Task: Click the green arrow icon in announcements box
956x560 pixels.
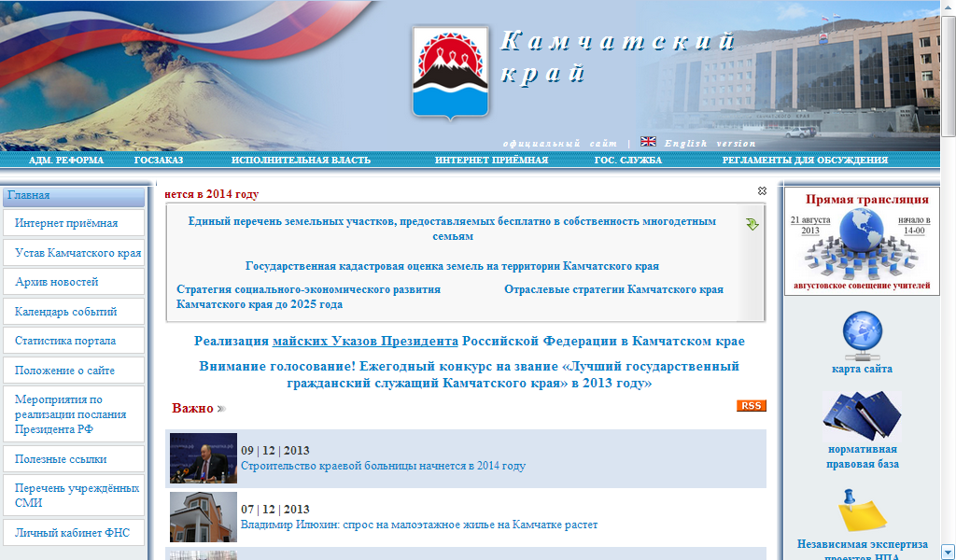Action: tap(752, 224)
